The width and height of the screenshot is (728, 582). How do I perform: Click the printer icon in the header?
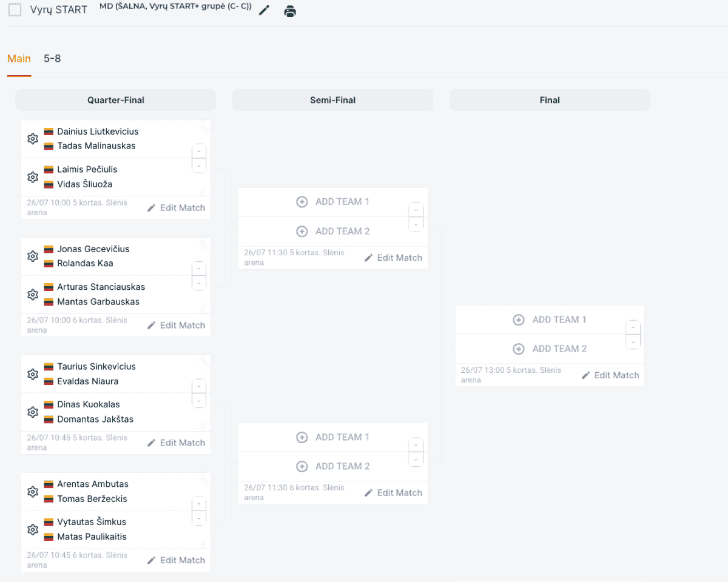tap(291, 11)
